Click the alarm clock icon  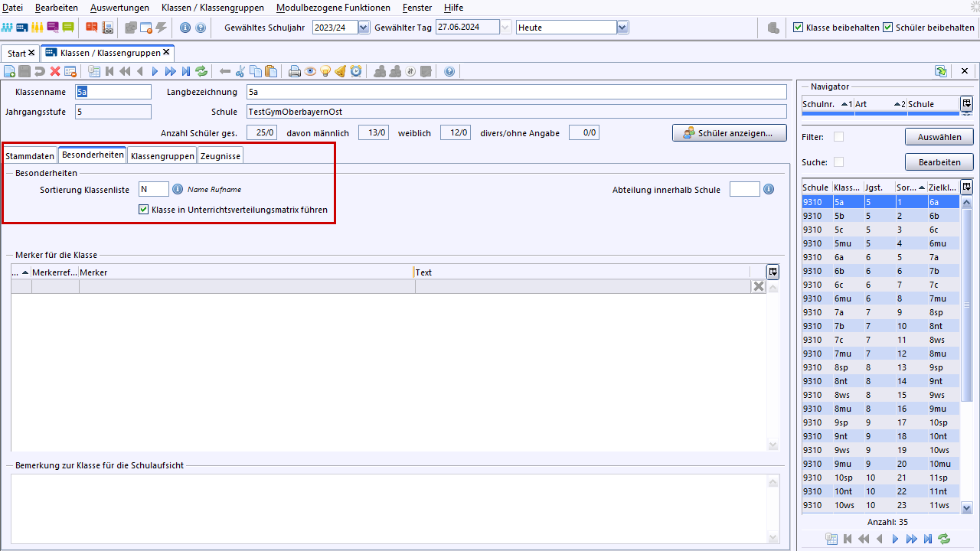356,71
